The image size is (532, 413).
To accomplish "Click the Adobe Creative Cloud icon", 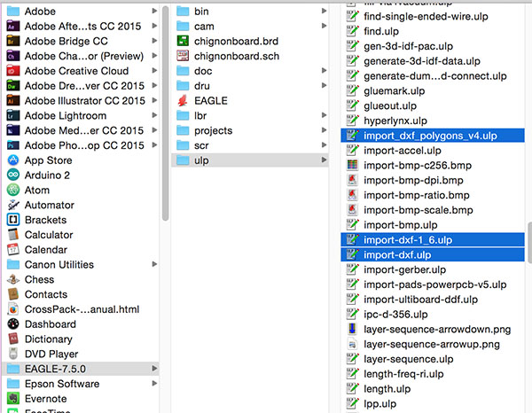I will (x=13, y=71).
